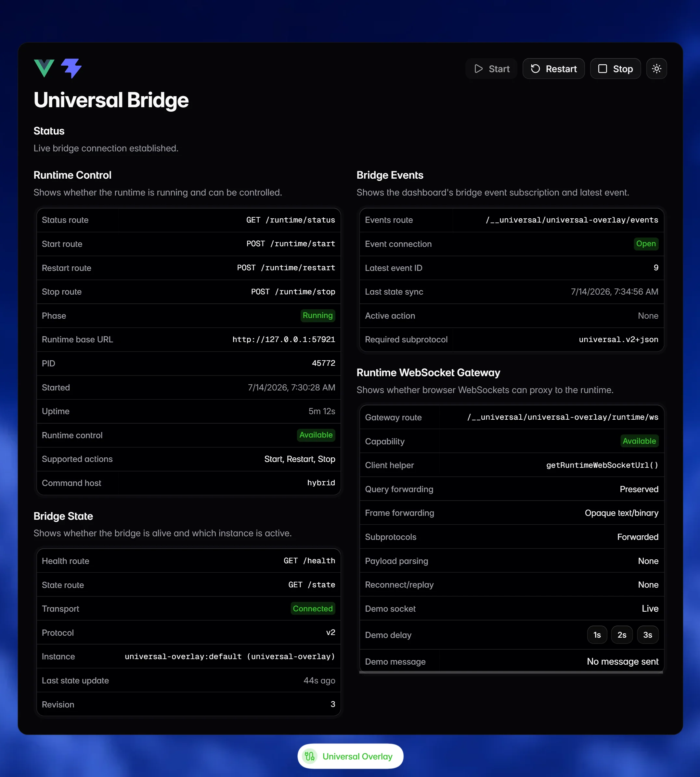The image size is (700, 777).
Task: Stop the runtime using the Stop button
Action: coord(616,69)
